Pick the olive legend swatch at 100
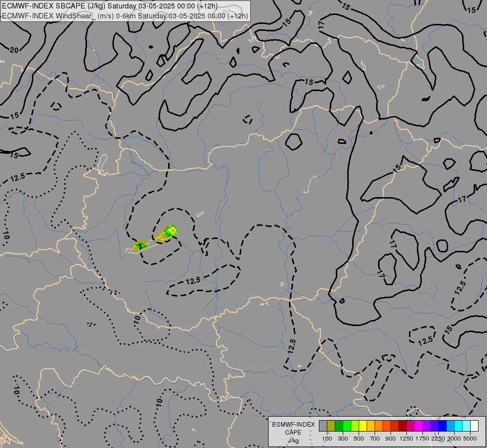487x448 pixels. 331,426
